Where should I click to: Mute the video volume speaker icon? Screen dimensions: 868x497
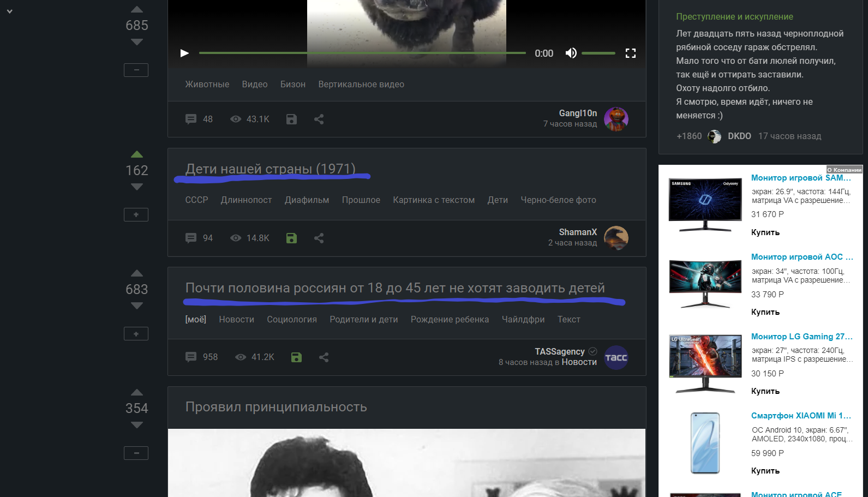pos(571,53)
